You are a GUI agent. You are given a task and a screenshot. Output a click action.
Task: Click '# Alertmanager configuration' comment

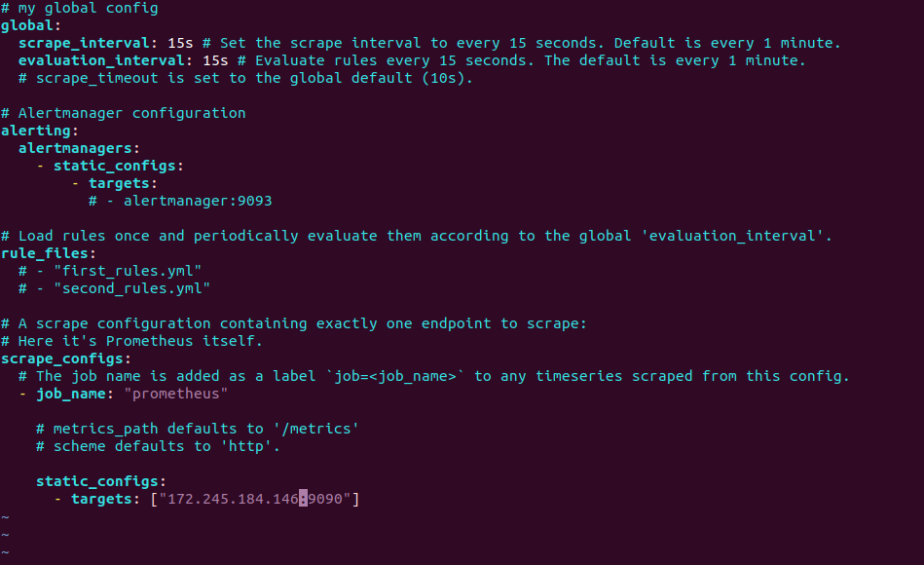coord(123,113)
